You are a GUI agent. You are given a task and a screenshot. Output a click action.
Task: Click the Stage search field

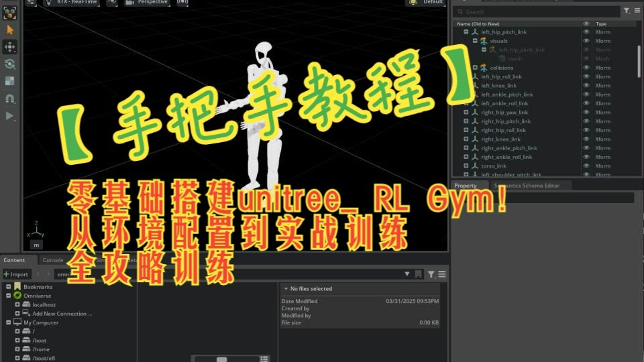tap(536, 12)
